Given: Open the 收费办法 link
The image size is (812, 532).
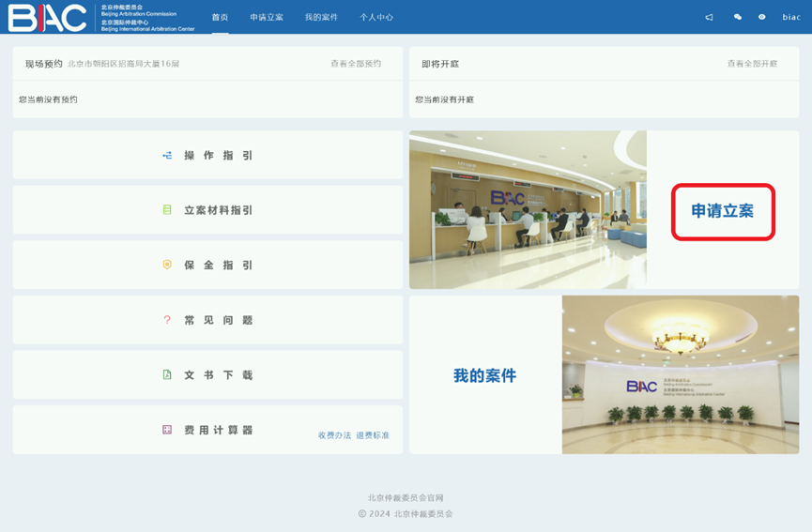Looking at the screenshot, I should coord(334,435).
